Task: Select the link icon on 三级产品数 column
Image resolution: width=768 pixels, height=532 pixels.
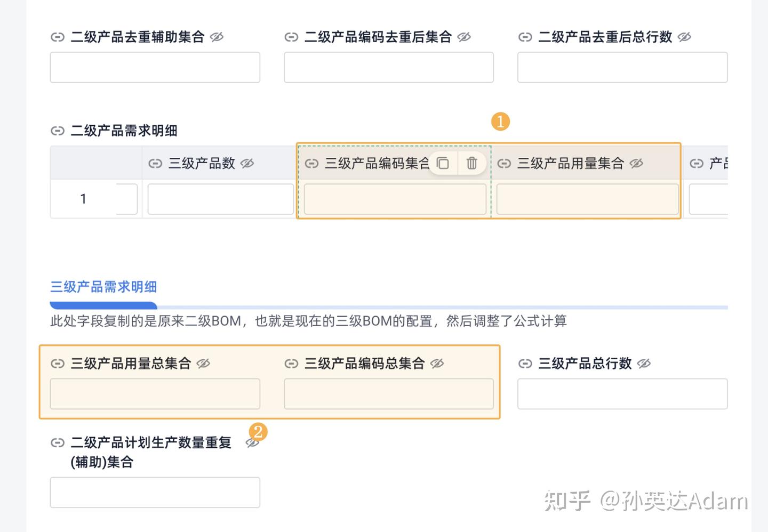Action: [x=154, y=163]
